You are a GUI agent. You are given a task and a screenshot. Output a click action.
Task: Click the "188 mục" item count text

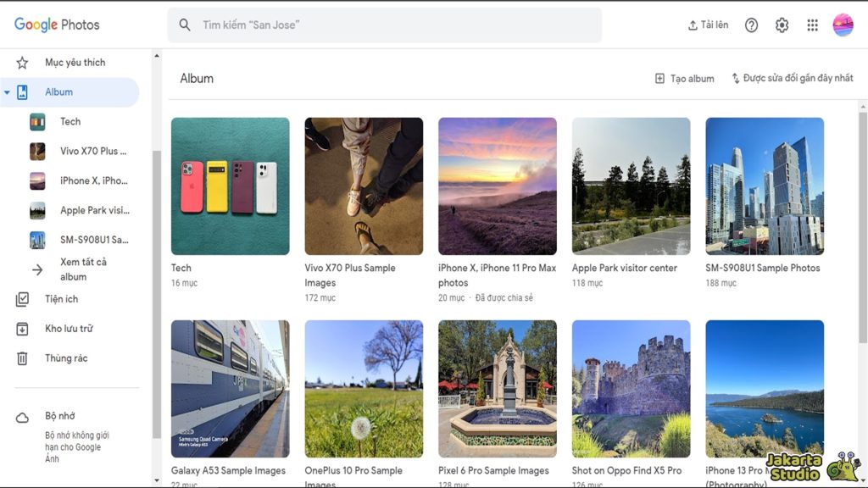pyautogui.click(x=721, y=283)
